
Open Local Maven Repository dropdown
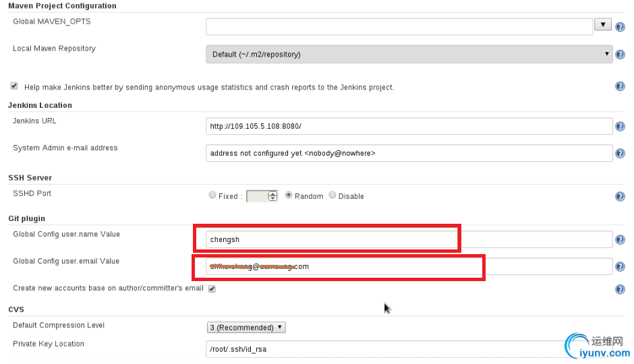point(409,54)
